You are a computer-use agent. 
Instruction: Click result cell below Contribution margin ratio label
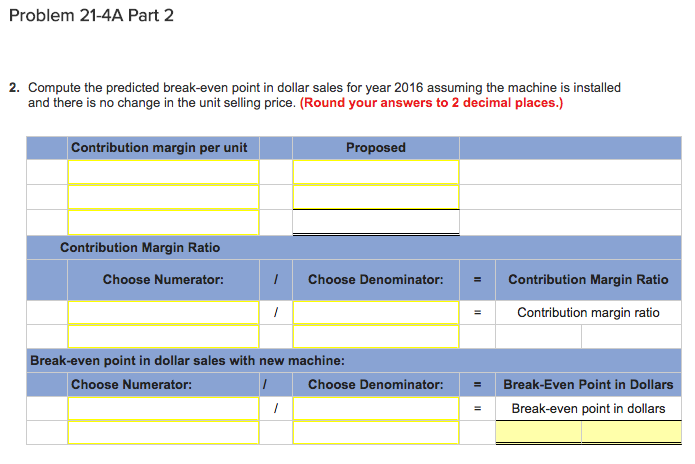[588, 337]
